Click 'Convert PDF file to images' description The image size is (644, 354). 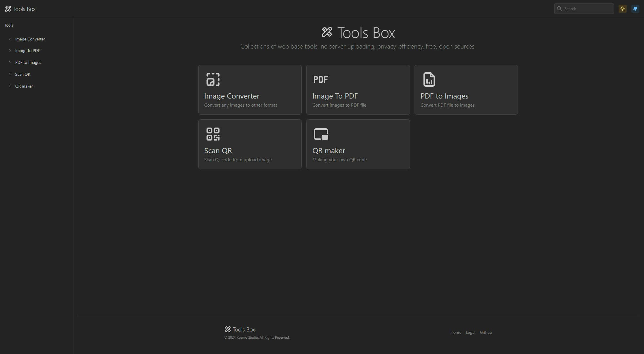pyautogui.click(x=447, y=105)
